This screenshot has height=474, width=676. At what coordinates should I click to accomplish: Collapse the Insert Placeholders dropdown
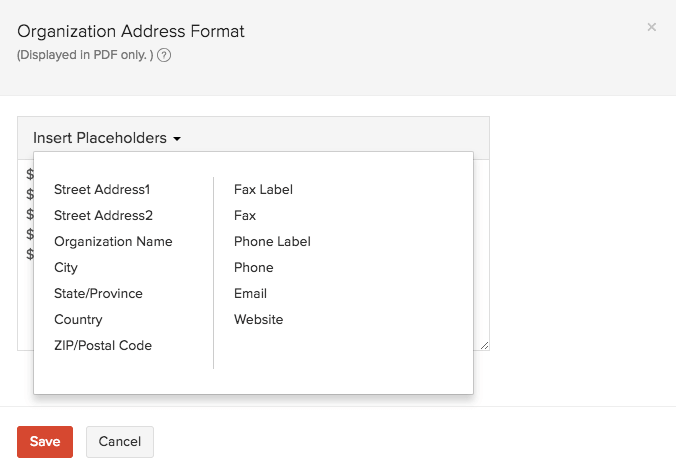tap(107, 138)
